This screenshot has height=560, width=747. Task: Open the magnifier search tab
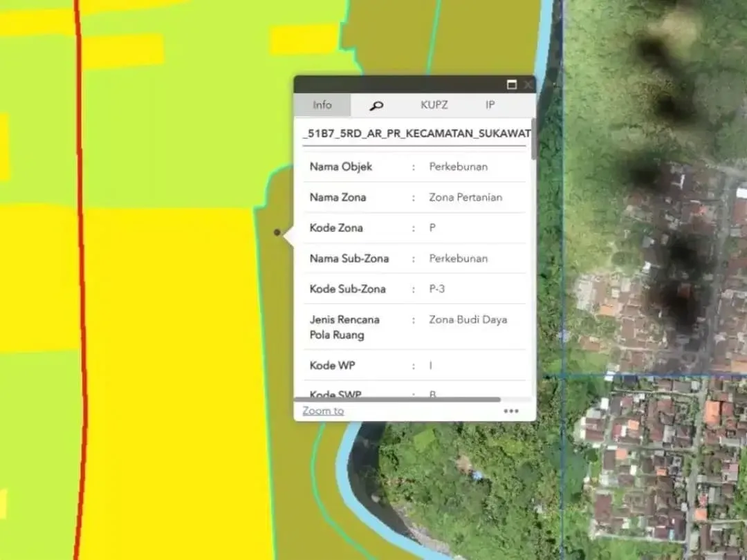coord(376,105)
